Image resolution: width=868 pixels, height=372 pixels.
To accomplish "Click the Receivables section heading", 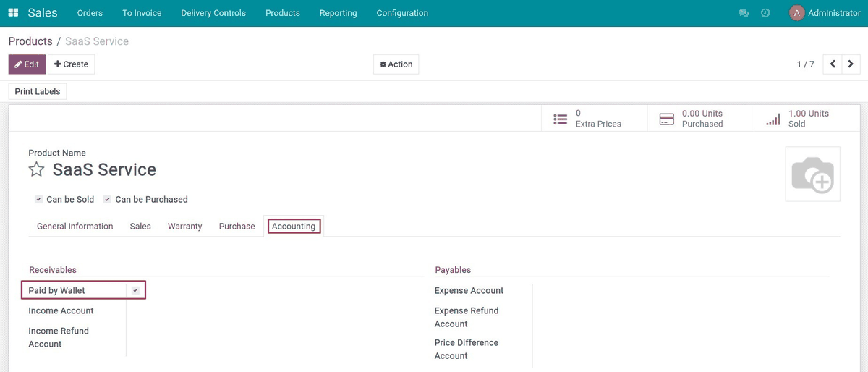I will pos(53,270).
